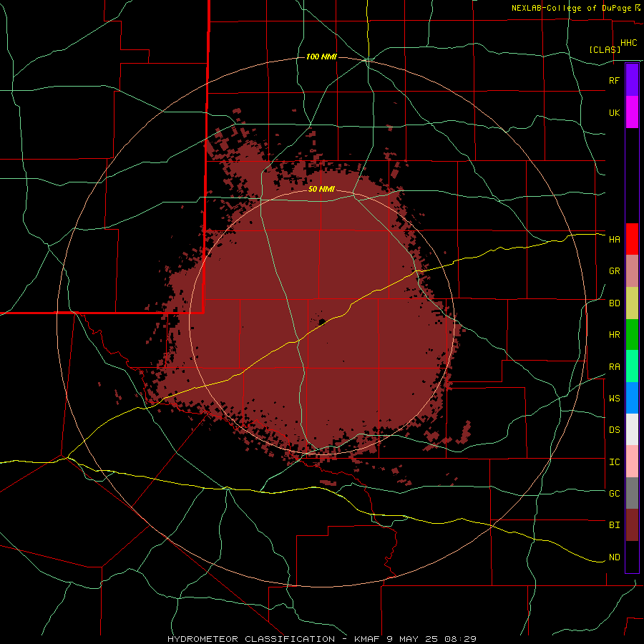Screen dimensions: 644x644
Task: Click the BD yellow legend swatch
Action: [x=632, y=303]
